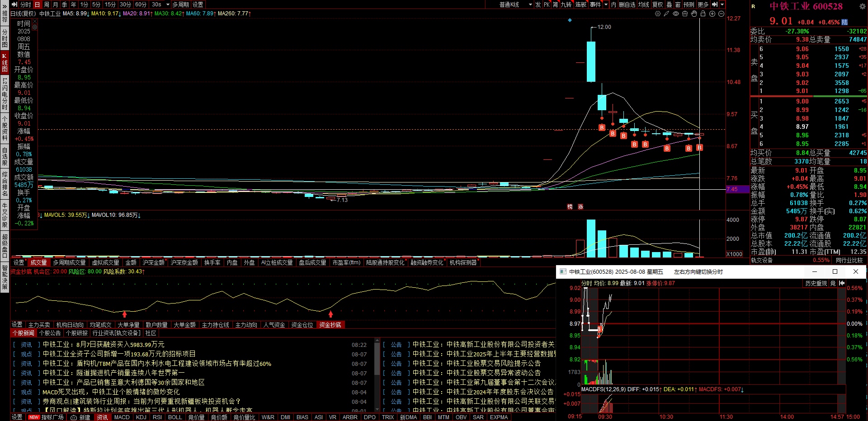Switch to the 个股研报 research tab
The image size is (868, 421).
point(77,333)
